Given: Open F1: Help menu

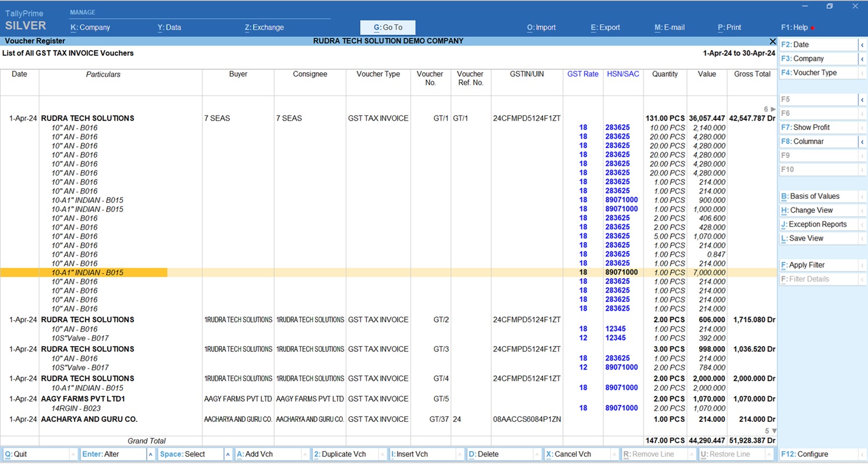Looking at the screenshot, I should coord(795,27).
